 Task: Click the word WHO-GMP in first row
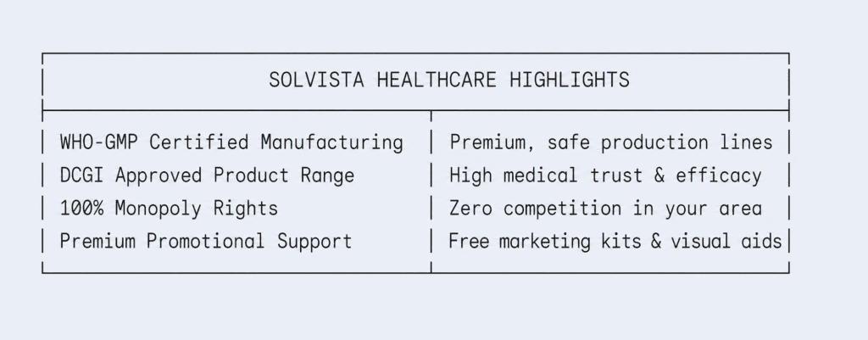[98, 142]
